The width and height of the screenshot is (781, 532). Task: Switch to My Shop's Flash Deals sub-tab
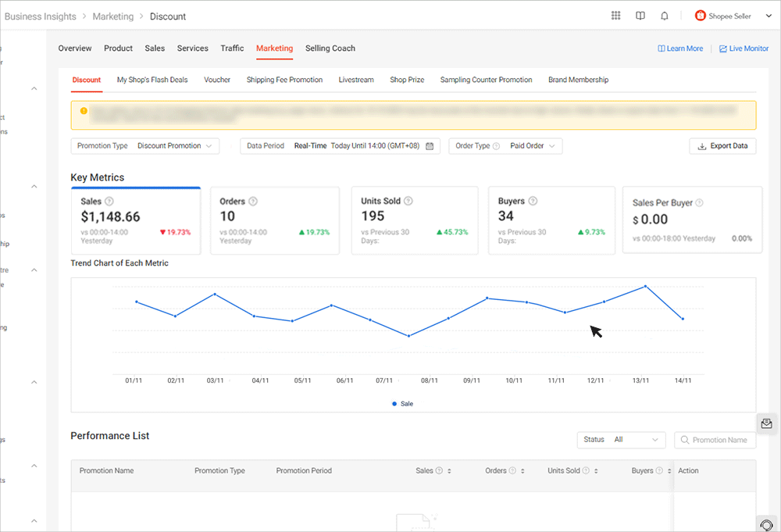click(152, 80)
